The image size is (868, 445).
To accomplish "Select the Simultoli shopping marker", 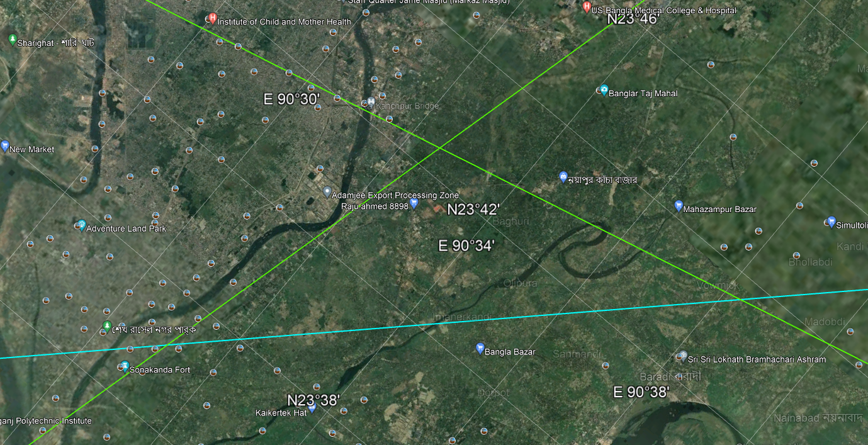I will click(x=831, y=222).
